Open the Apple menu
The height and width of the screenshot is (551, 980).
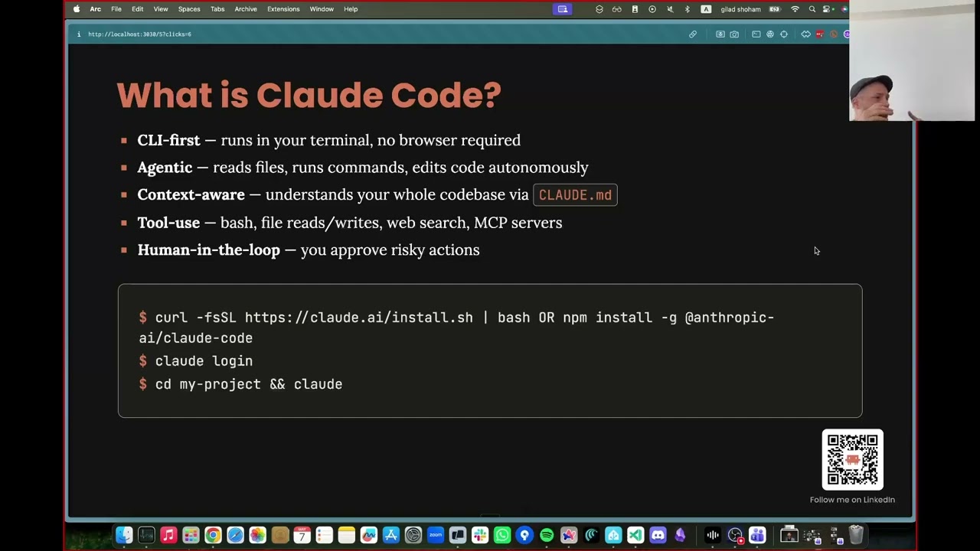click(x=77, y=9)
